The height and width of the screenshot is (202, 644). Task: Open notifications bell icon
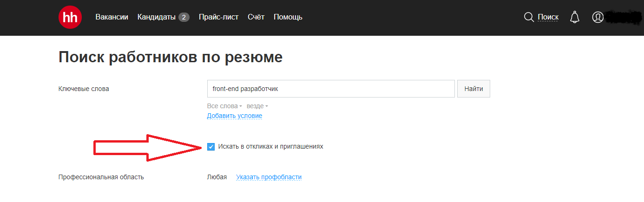(575, 17)
